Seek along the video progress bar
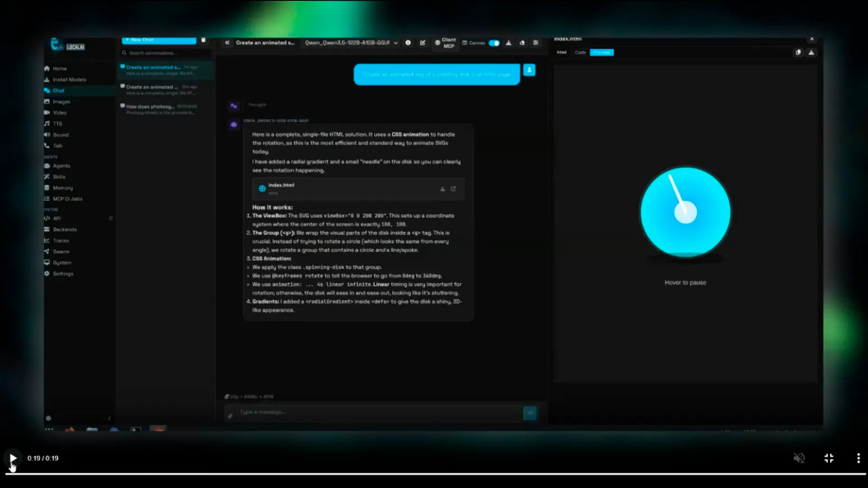 [435, 474]
